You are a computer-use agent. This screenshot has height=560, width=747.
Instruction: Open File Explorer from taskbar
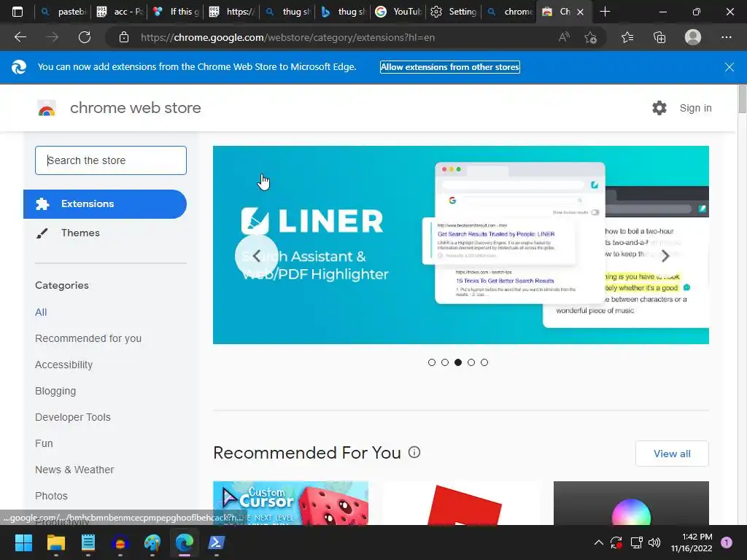click(55, 542)
